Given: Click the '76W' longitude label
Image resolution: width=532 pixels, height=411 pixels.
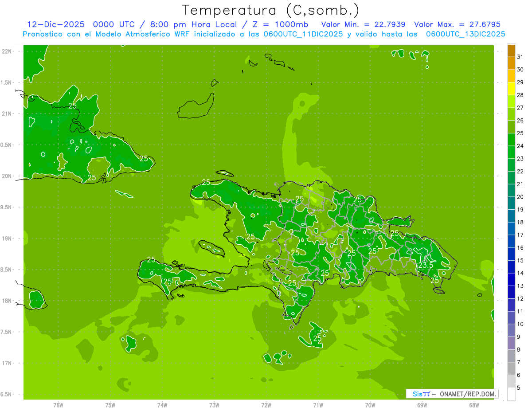Looking at the screenshot, I should tap(58, 405).
